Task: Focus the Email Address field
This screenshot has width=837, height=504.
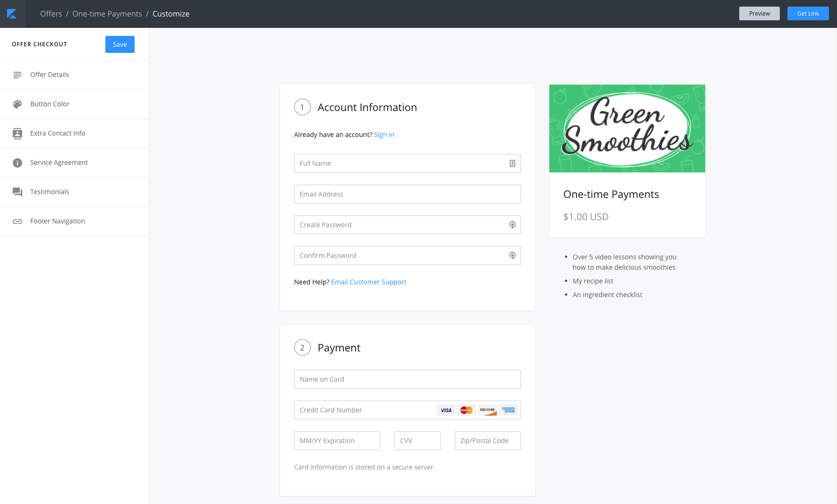Action: [408, 194]
